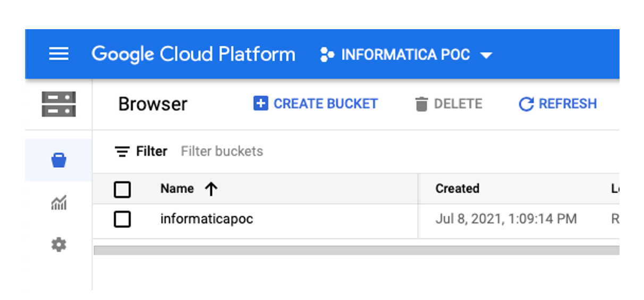Screen dimensions: 644x300
Task: Click the Google Cloud Platform logo
Action: tap(193, 54)
